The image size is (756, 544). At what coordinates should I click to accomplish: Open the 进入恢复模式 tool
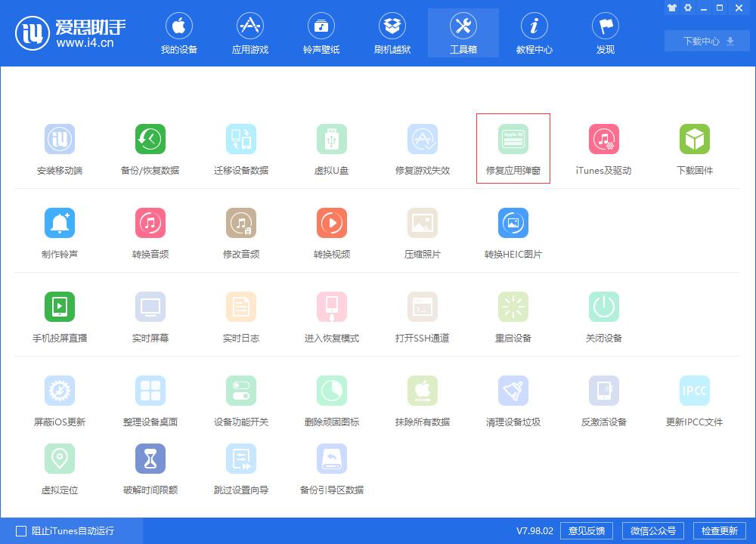332,315
